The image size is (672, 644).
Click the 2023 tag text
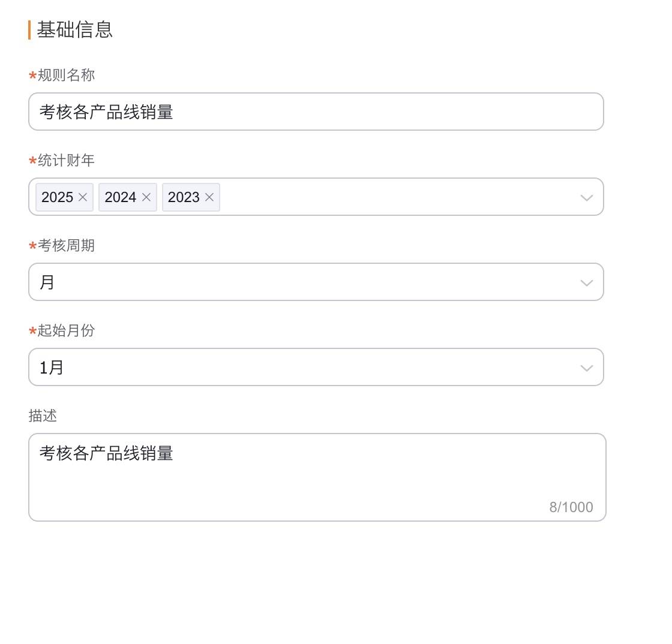184,197
